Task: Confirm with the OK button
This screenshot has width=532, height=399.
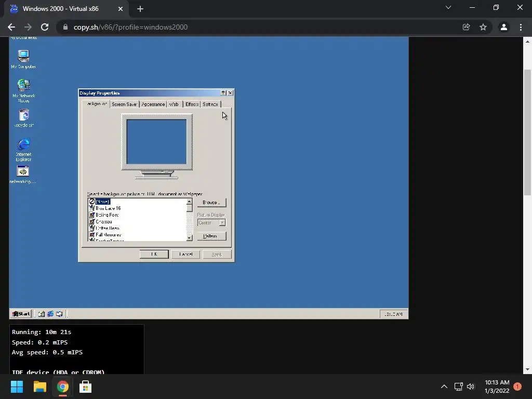Action: (x=154, y=254)
